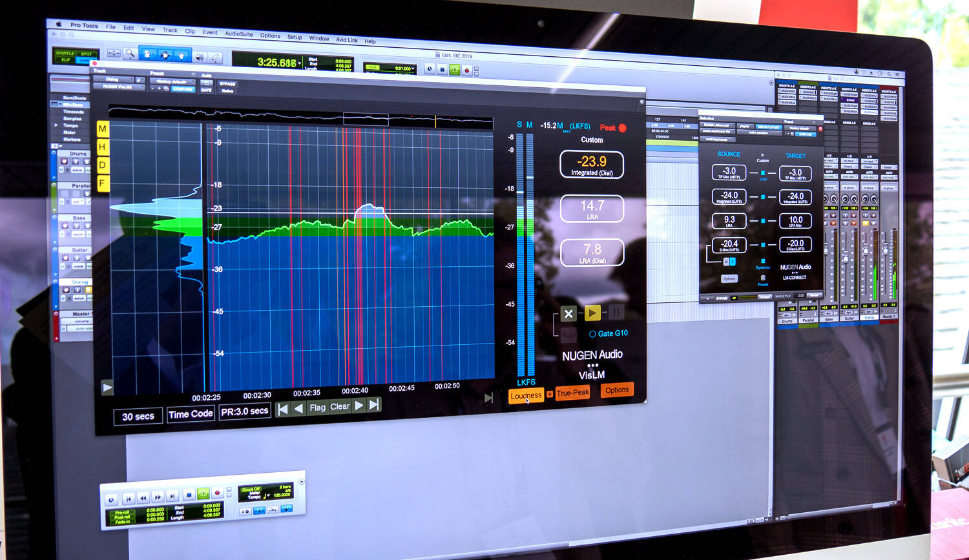This screenshot has width=969, height=560.
Task: Open the AudioSuite menu
Action: click(x=238, y=34)
